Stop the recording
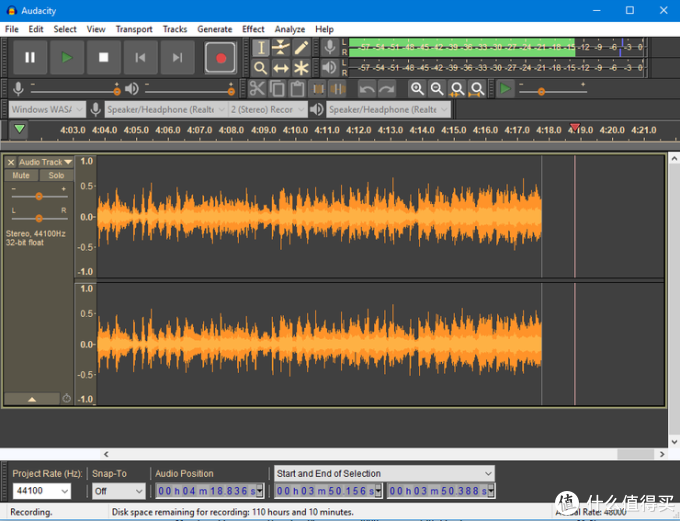This screenshot has width=680, height=521. 104,57
